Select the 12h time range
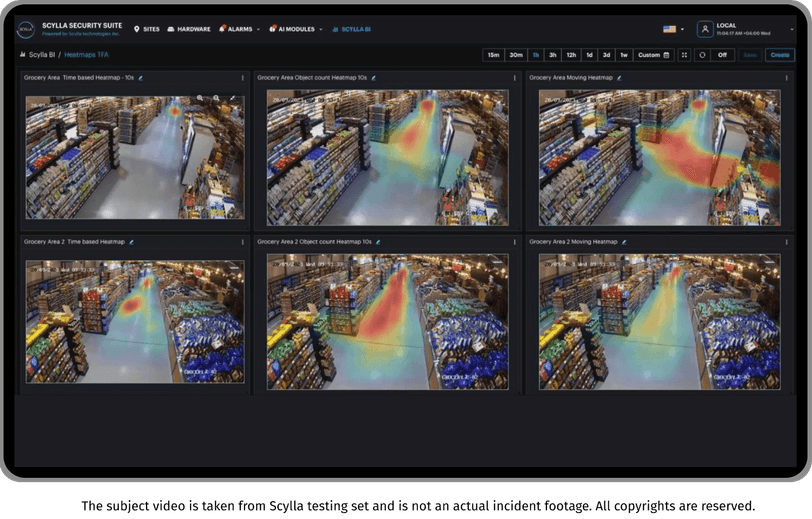 click(571, 55)
